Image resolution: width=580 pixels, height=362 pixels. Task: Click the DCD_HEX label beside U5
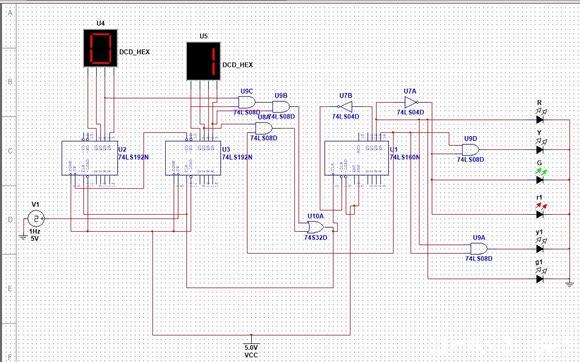tap(237, 65)
